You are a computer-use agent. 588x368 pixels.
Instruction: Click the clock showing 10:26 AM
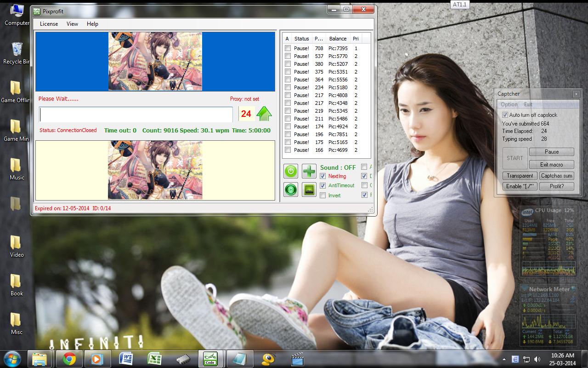coord(563,359)
